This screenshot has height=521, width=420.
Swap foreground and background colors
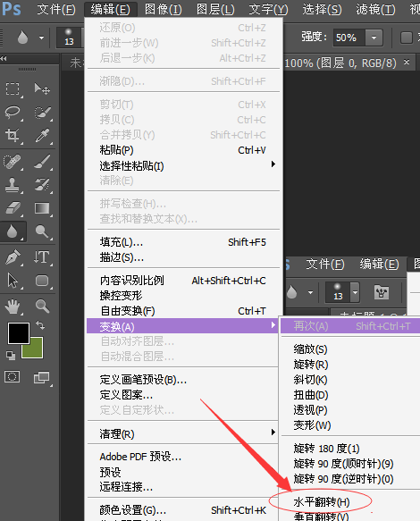pyautogui.click(x=40, y=325)
